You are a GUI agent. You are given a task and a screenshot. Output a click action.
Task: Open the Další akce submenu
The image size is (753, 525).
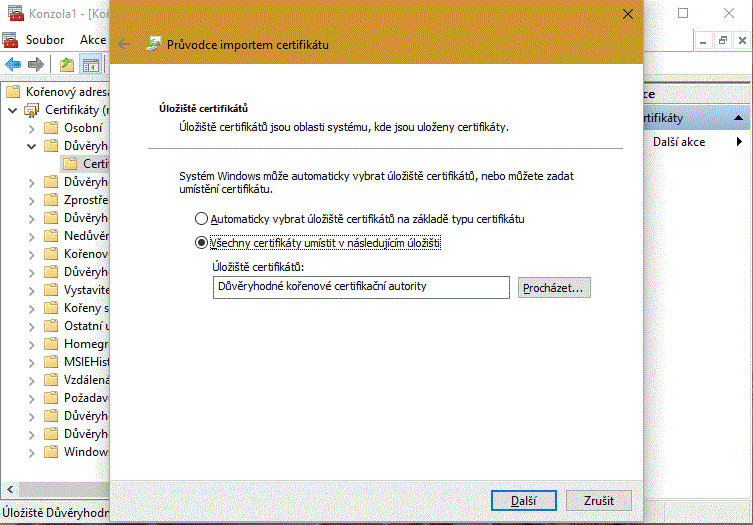click(x=678, y=142)
